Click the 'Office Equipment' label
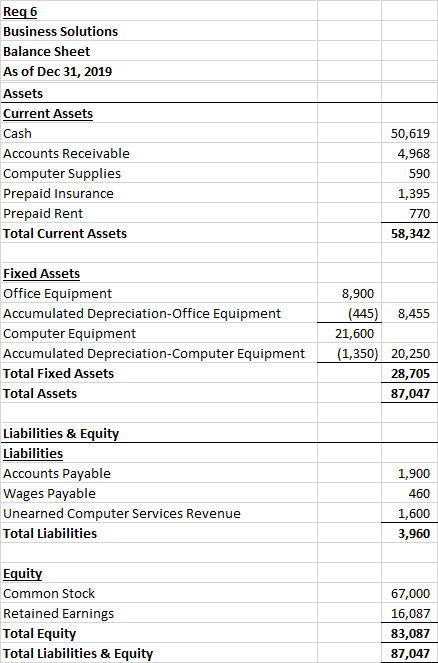 [57, 294]
